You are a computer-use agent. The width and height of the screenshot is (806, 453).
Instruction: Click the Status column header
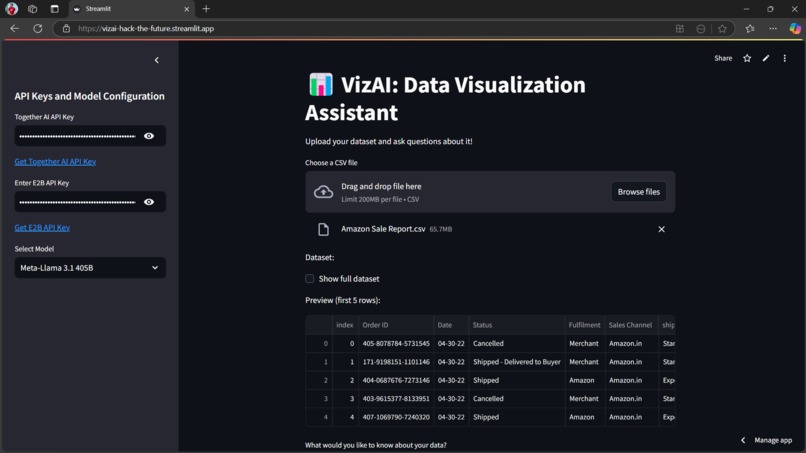[x=517, y=325]
